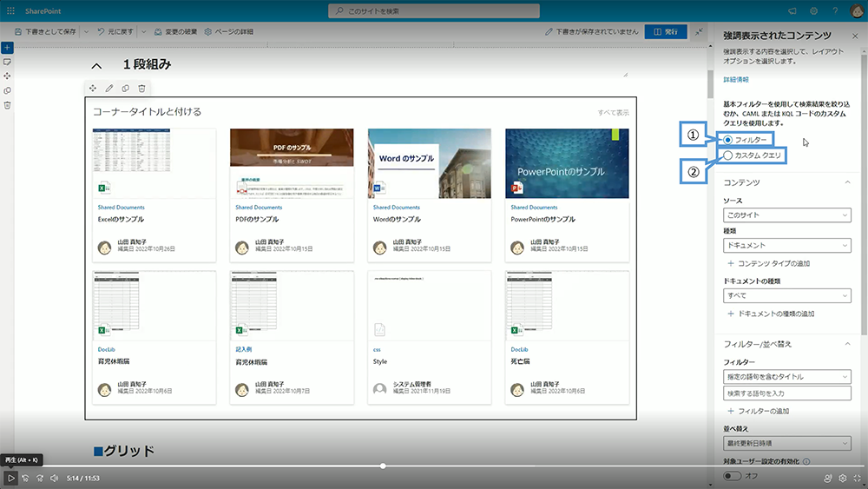Image resolution: width=868 pixels, height=489 pixels.
Task: Open the dropdown arrow next to 下書きとして保存
Action: pos(86,31)
